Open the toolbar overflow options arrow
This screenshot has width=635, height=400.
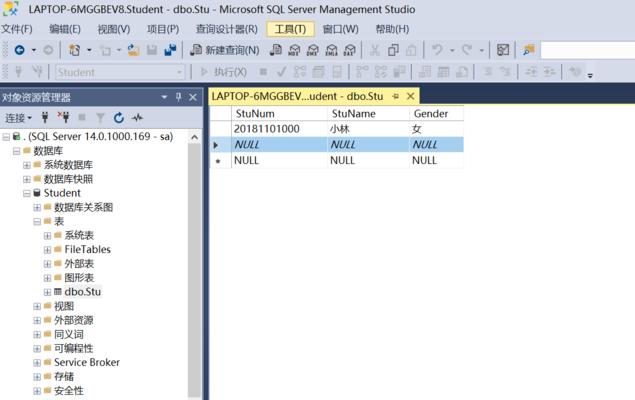click(590, 75)
